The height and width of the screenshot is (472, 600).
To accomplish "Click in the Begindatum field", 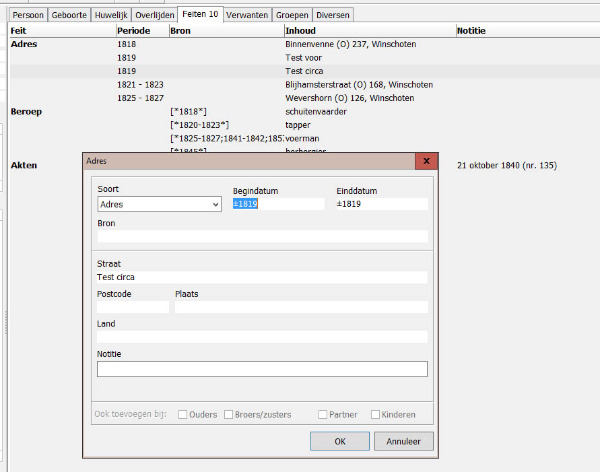I will (x=278, y=204).
